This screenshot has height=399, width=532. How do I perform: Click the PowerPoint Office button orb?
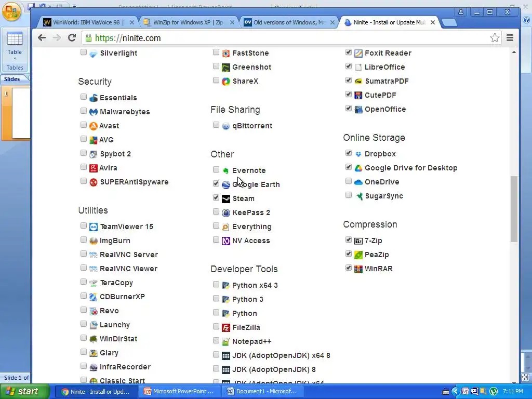[x=11, y=11]
